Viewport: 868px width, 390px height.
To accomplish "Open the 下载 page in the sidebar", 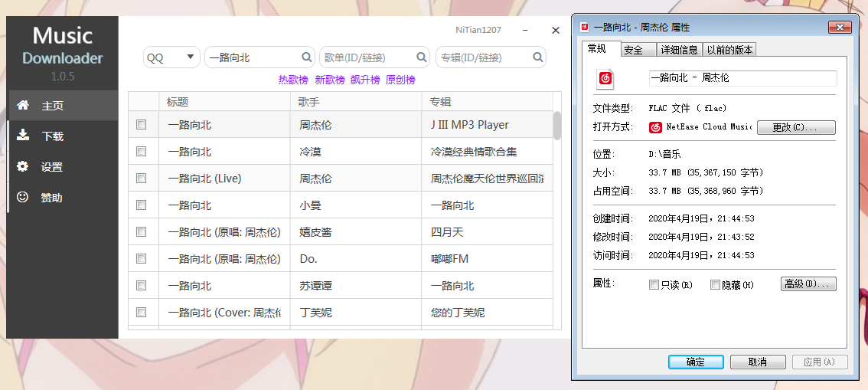I will 63,136.
